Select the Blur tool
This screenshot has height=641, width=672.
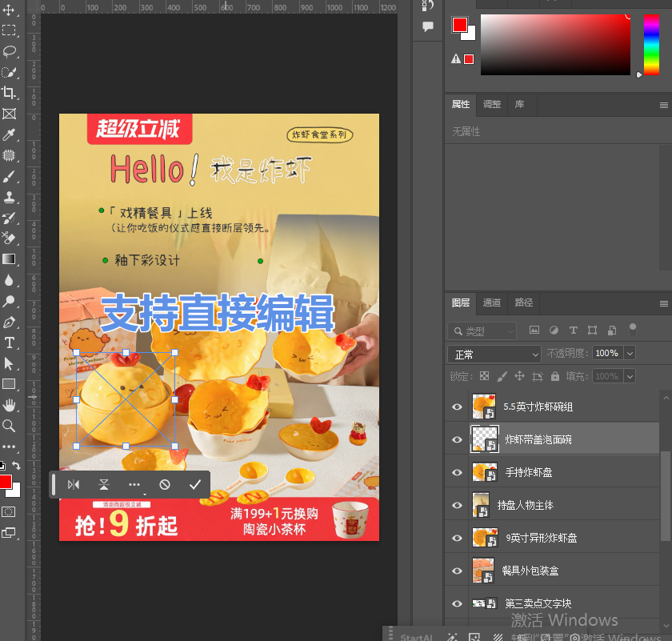9,280
